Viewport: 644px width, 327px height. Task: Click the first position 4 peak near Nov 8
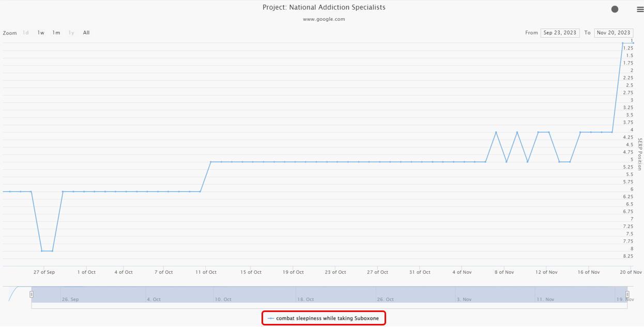coord(496,132)
